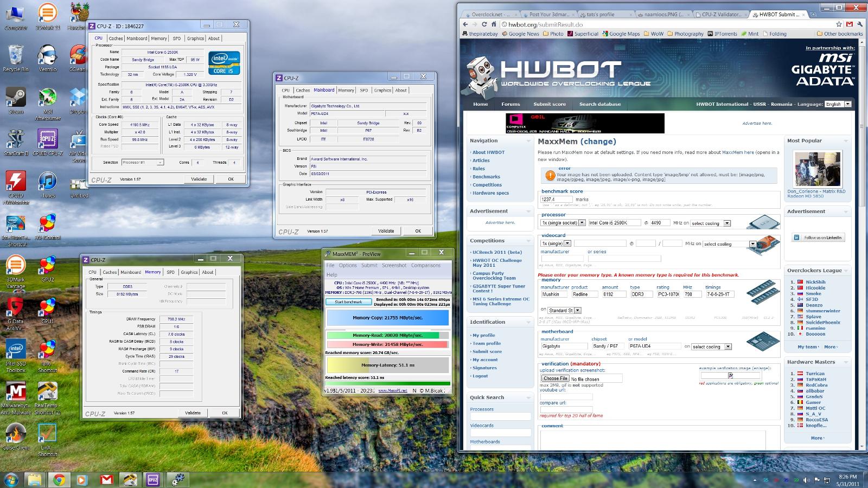The width and height of the screenshot is (868, 488).
Task: Open the Malwarebytes Anti-Malware desktop icon
Action: coord(16,399)
